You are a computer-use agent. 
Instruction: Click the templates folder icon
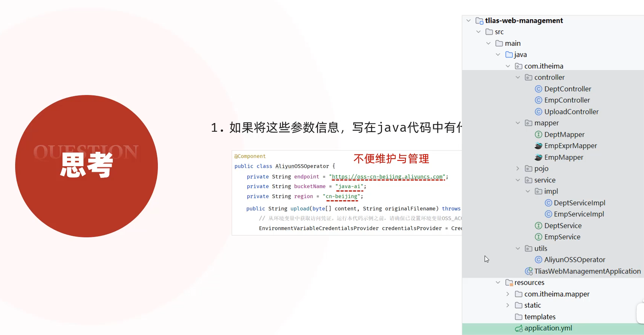point(519,317)
